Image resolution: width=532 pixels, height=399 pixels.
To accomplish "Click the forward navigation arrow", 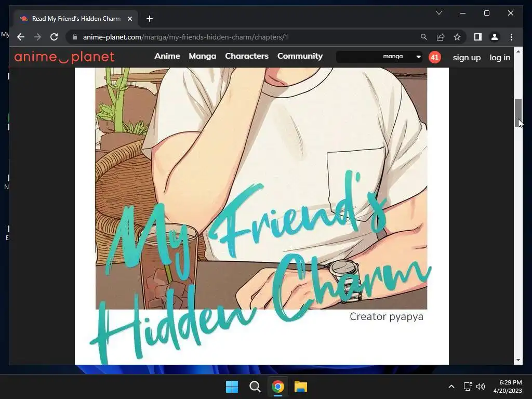I will (37, 37).
